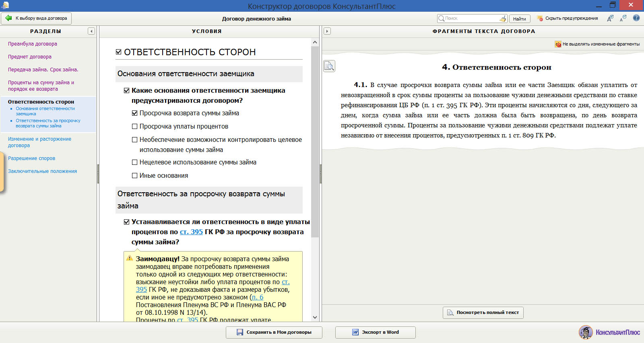Click the document preview icon beside section 4
The width and height of the screenshot is (644, 343).
tap(329, 66)
